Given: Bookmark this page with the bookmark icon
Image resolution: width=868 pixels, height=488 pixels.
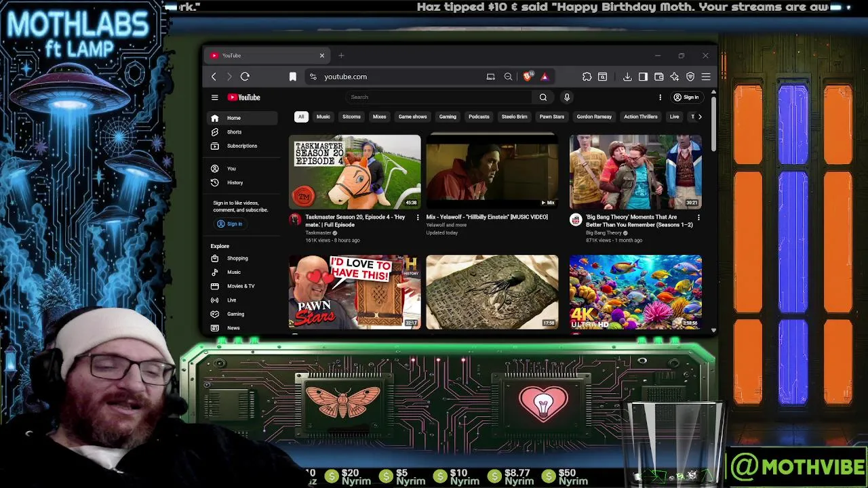Looking at the screenshot, I should click(292, 77).
